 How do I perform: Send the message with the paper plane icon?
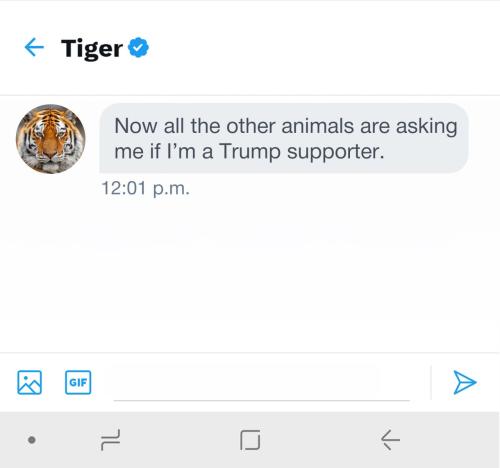click(x=465, y=382)
